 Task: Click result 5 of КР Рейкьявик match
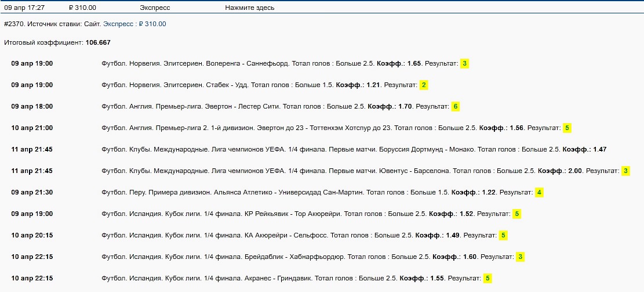516,214
